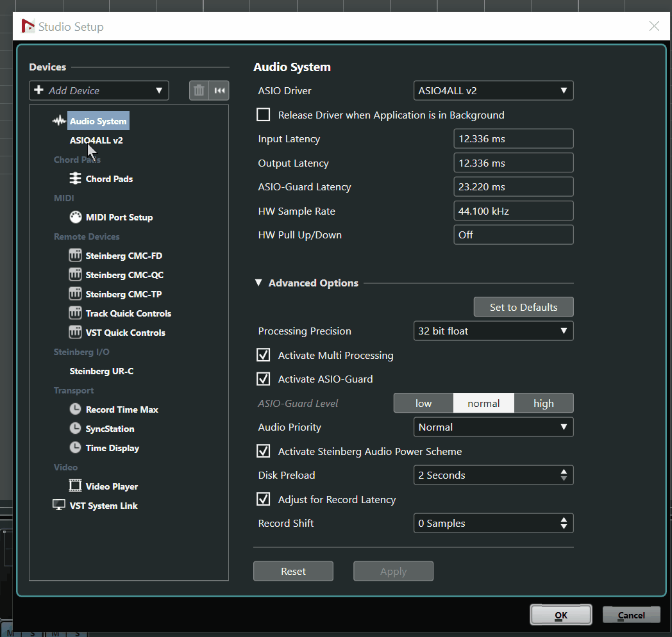672x637 pixels.
Task: Click the Audio System waveform icon
Action: click(x=59, y=121)
